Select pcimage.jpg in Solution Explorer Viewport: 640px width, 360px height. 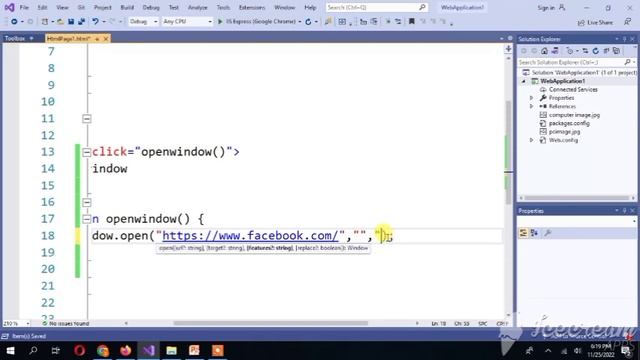pyautogui.click(x=564, y=131)
